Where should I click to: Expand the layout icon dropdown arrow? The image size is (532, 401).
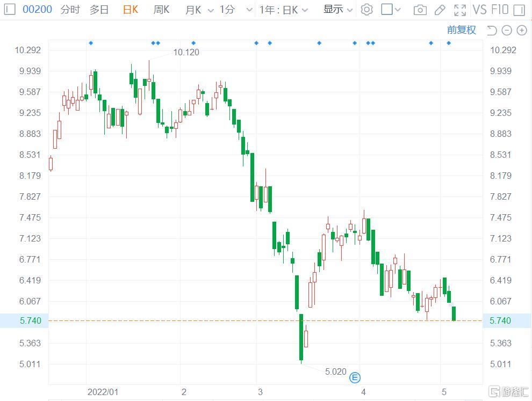coord(398,10)
